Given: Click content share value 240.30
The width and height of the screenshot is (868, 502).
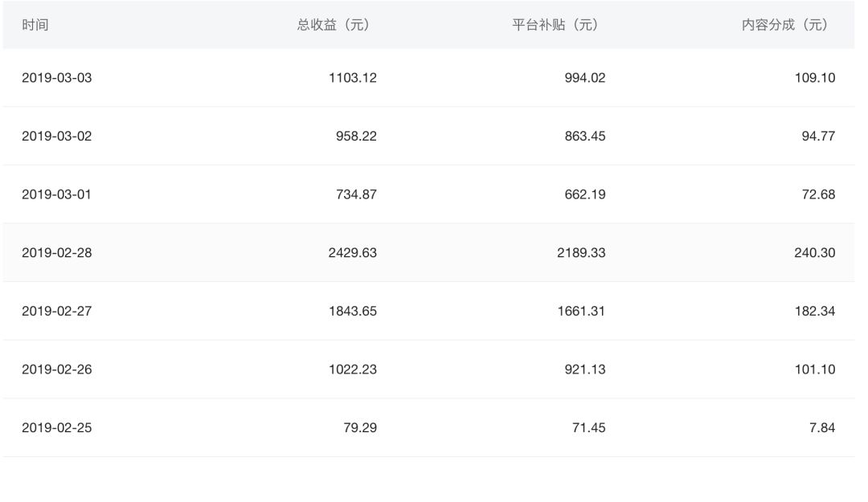Looking at the screenshot, I should coord(814,253).
